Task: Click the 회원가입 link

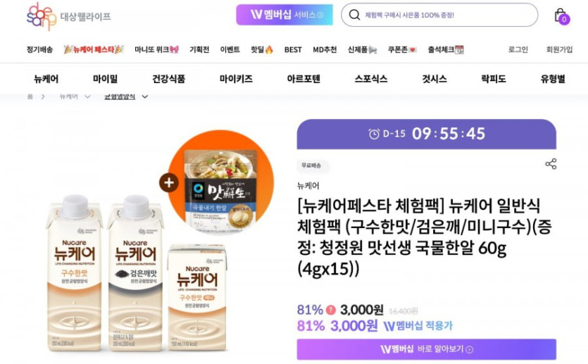Action: [559, 49]
